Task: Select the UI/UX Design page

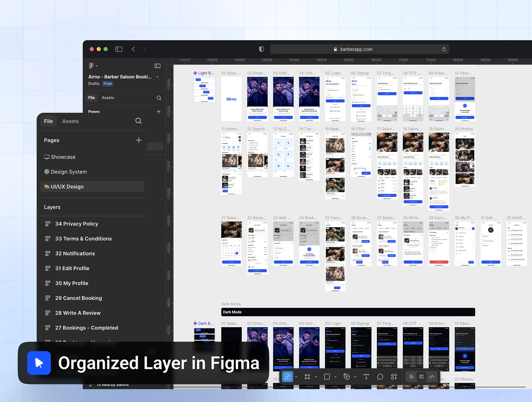Action: (92, 187)
